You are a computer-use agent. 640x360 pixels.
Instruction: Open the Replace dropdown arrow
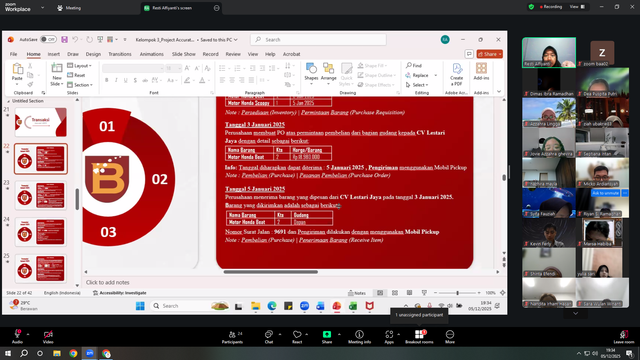click(436, 75)
